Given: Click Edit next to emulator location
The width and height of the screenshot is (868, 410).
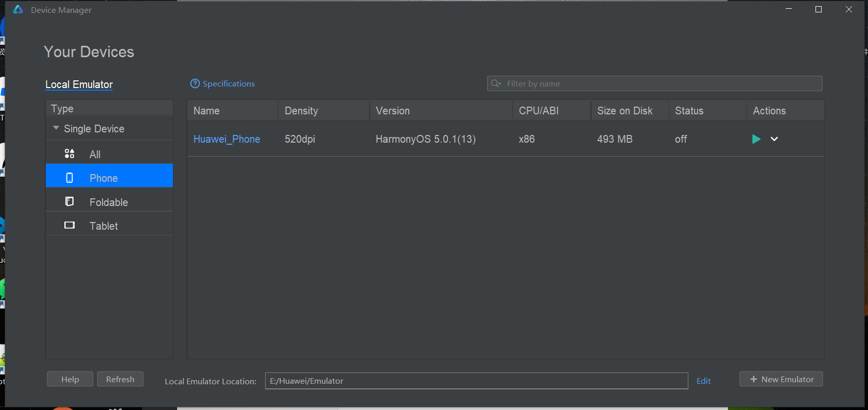Looking at the screenshot, I should tap(703, 381).
